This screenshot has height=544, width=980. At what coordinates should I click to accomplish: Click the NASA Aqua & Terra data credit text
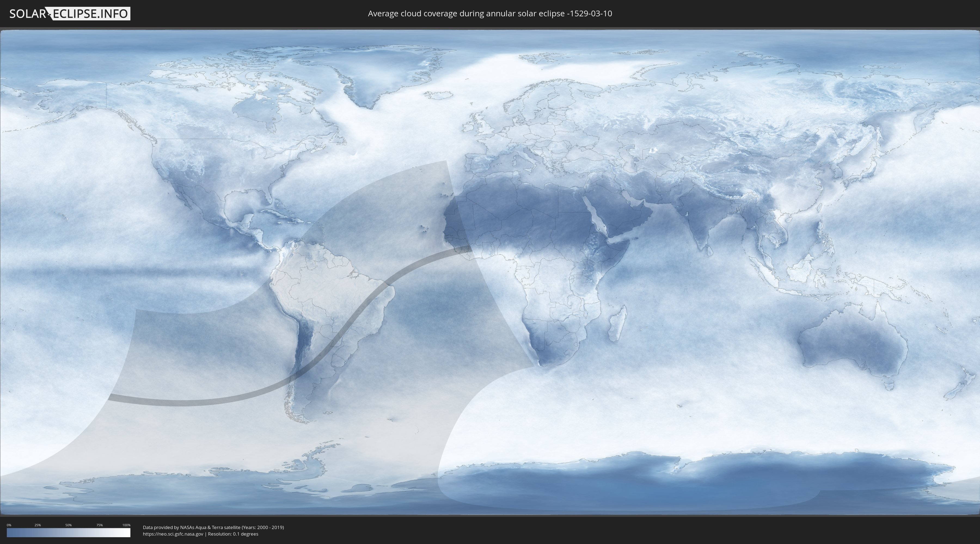[213, 527]
